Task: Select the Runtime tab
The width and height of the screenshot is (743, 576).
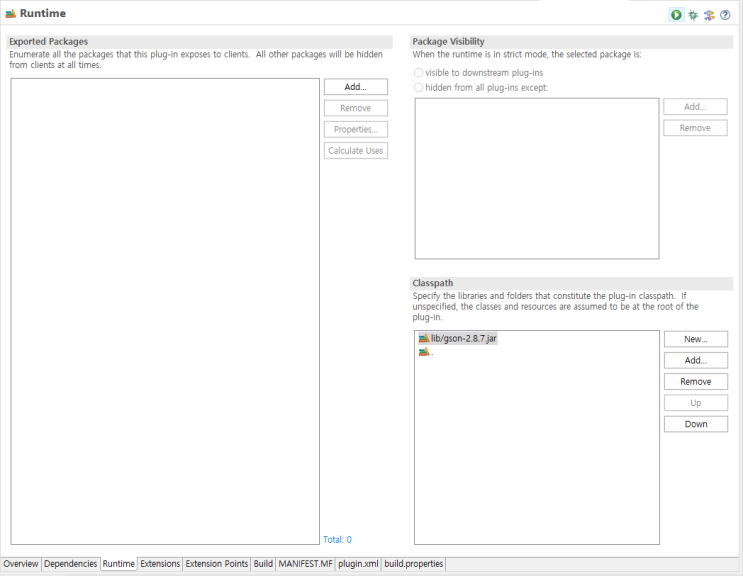Action: pyautogui.click(x=118, y=564)
